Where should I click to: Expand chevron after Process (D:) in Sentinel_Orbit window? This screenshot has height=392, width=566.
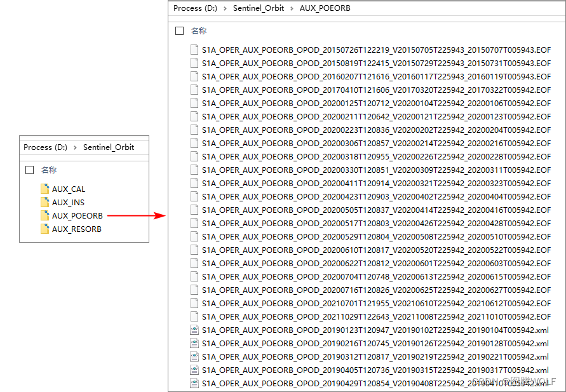tap(75, 147)
